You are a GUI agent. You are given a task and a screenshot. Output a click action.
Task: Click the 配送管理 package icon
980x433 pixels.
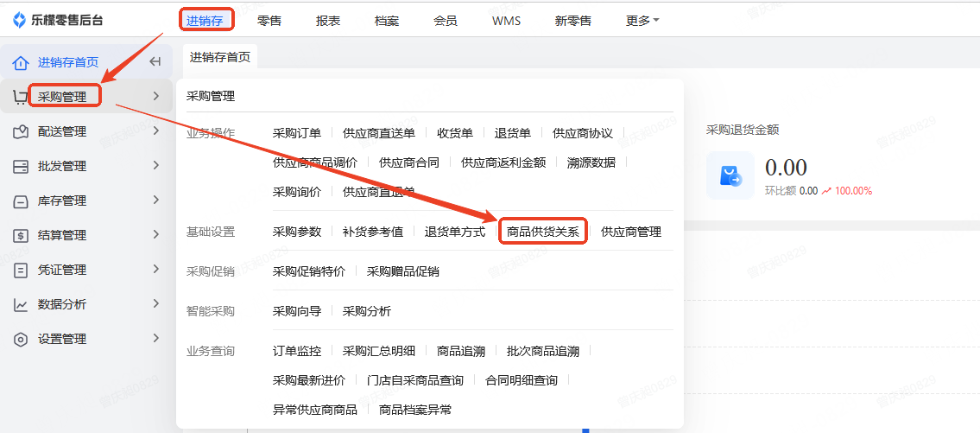point(21,131)
